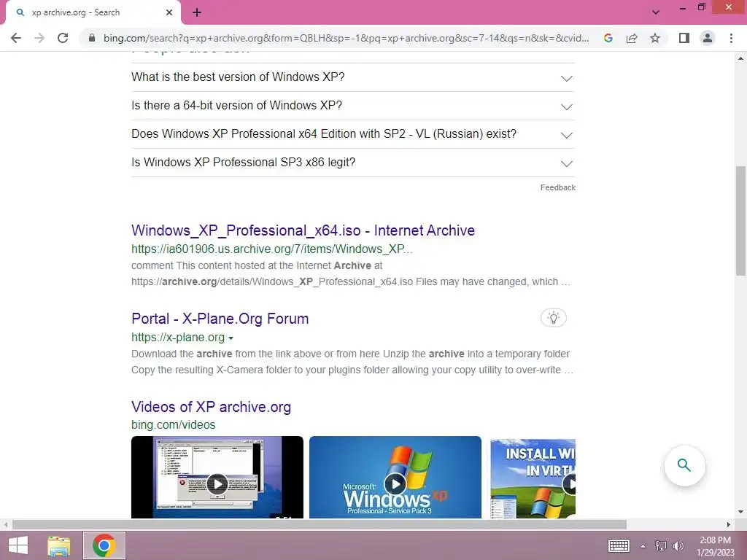The width and height of the screenshot is (747, 560).
Task: Click the bing.com/videos link
Action: 174,425
